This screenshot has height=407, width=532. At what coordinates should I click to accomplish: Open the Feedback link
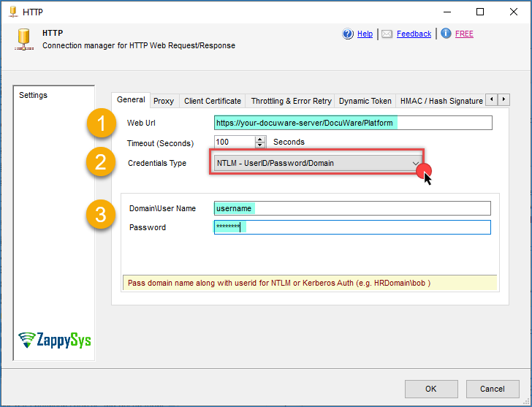[414, 34]
